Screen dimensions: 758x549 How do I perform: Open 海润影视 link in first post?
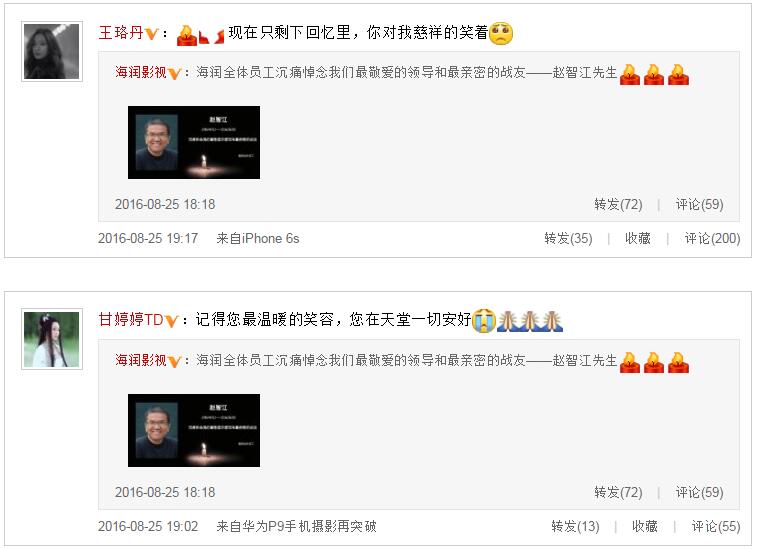[x=141, y=72]
